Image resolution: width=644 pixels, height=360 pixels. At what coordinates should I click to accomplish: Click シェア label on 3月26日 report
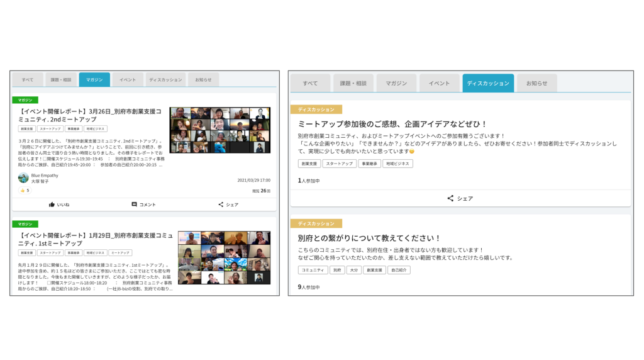pyautogui.click(x=232, y=205)
